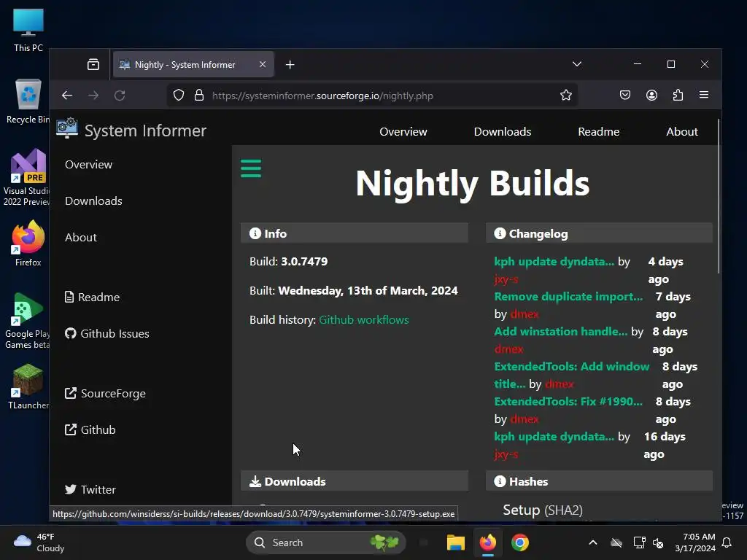Click the page vertical scrollbar

(719, 196)
